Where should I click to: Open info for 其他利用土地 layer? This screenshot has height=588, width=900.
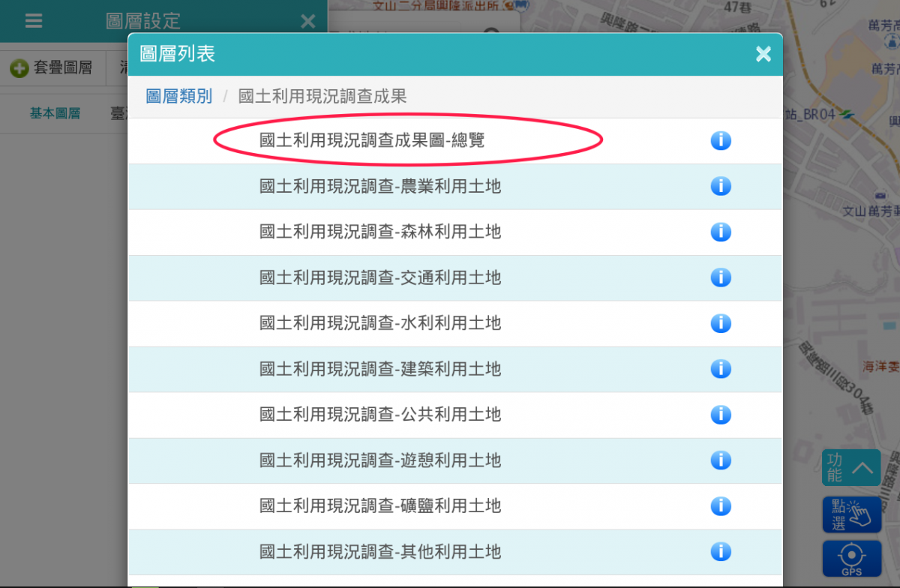(x=721, y=552)
